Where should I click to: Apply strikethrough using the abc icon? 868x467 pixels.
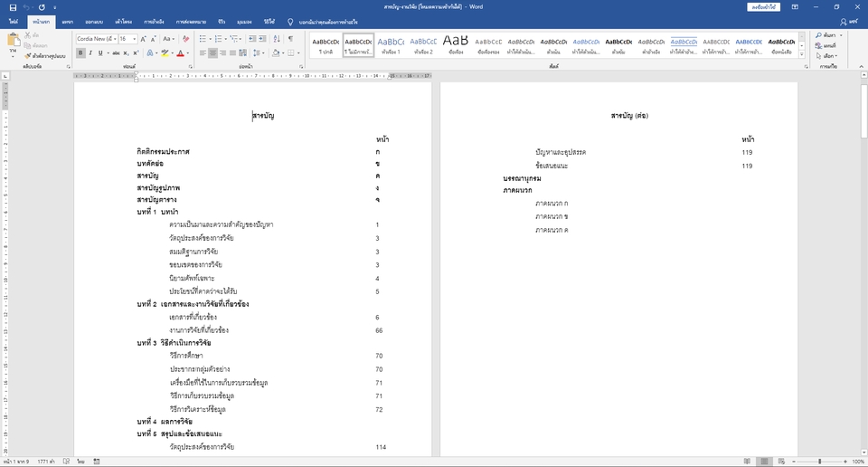(x=116, y=53)
